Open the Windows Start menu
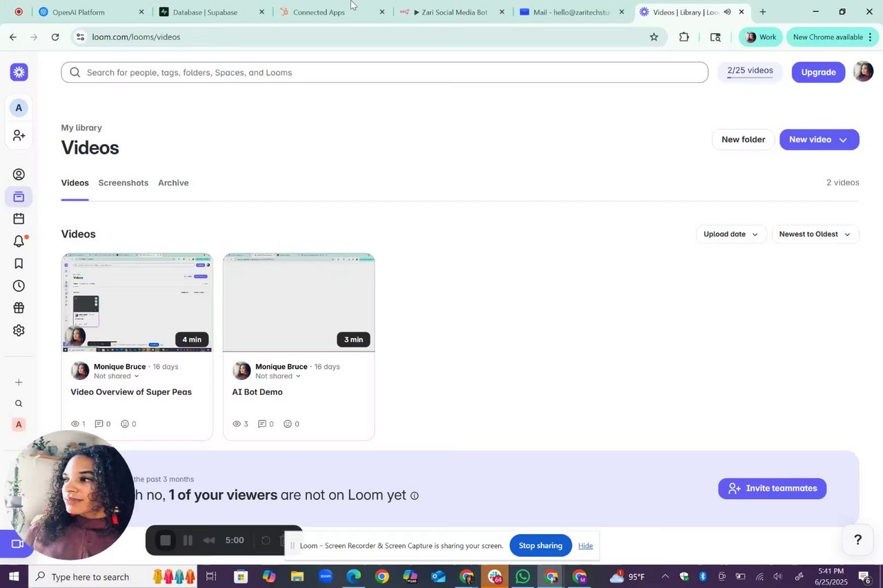The width and height of the screenshot is (883, 588). tap(14, 576)
